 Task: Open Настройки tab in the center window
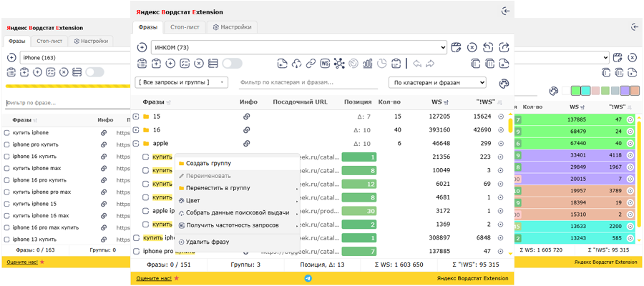(232, 27)
